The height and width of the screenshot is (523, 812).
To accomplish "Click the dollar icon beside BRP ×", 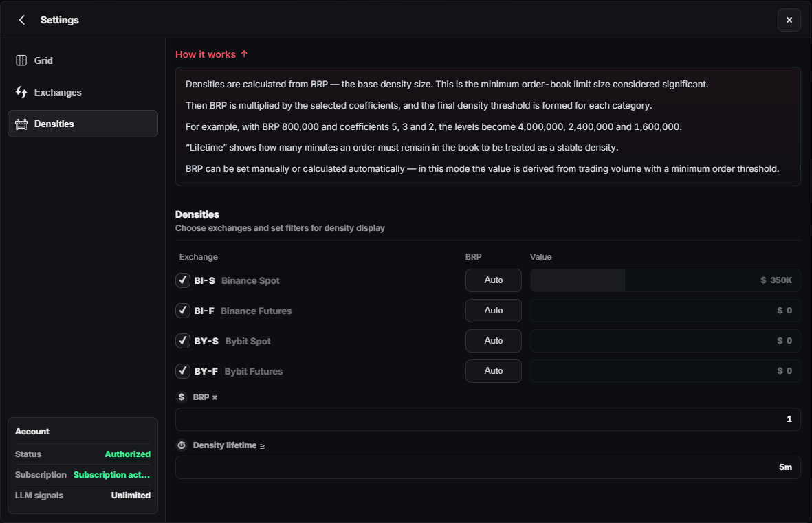I will [182, 397].
